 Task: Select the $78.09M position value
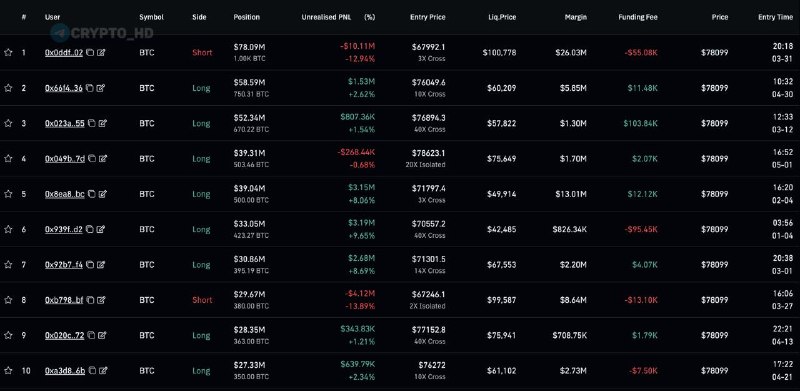point(249,47)
